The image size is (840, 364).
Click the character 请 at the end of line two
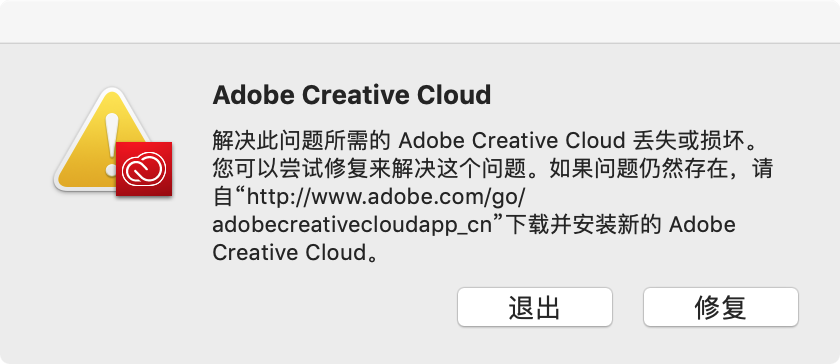(761, 170)
